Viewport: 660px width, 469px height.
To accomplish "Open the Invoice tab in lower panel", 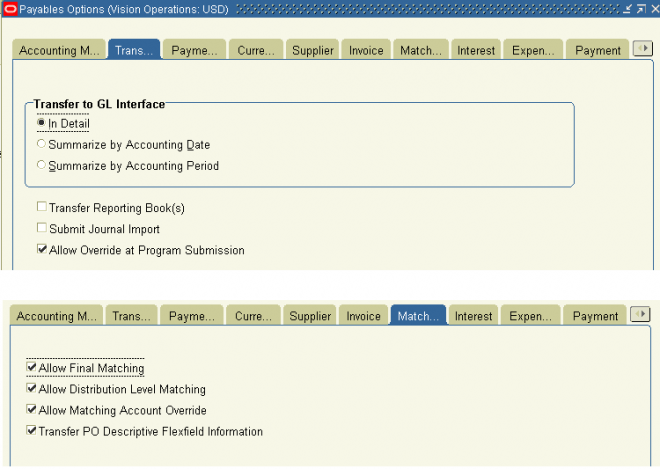I will (363, 315).
